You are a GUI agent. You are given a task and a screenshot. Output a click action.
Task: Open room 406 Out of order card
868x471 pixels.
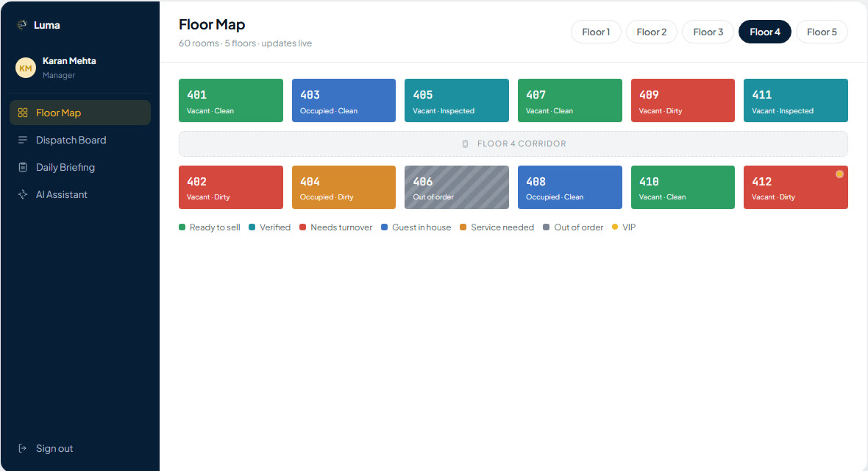pos(457,187)
